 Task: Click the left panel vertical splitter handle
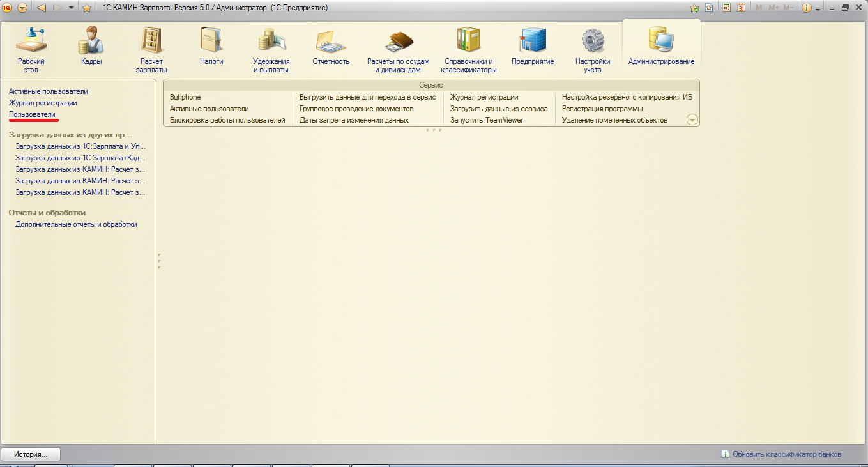158,261
